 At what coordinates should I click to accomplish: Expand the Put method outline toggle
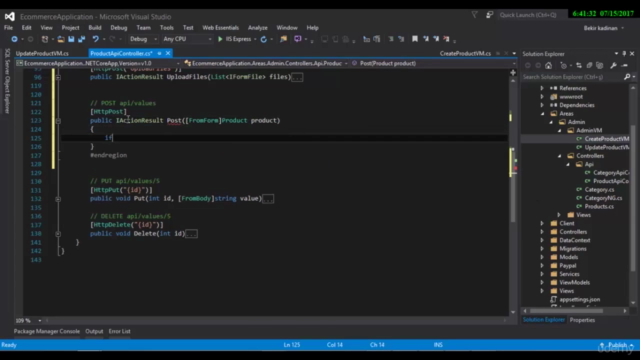tap(58, 199)
